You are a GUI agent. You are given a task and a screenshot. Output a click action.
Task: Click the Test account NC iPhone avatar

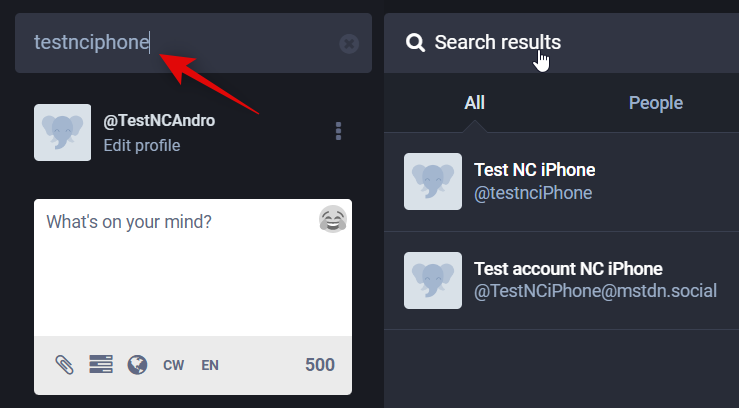click(x=433, y=280)
